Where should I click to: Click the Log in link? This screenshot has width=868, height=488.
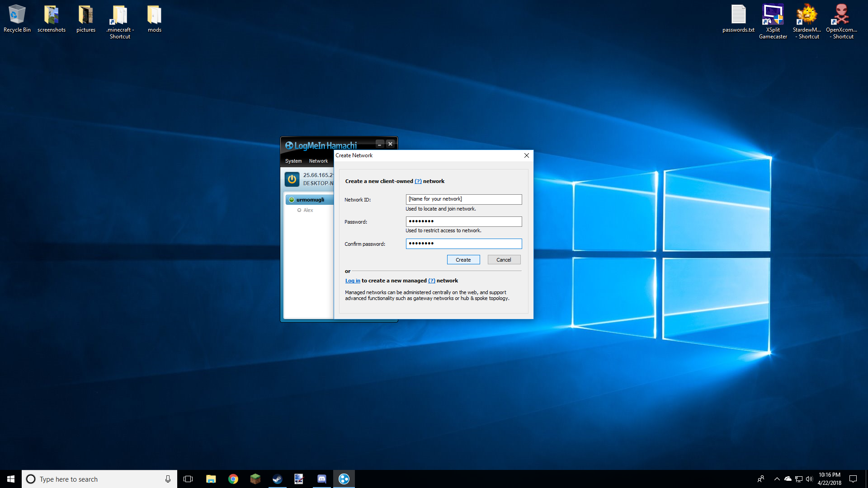[353, 281]
